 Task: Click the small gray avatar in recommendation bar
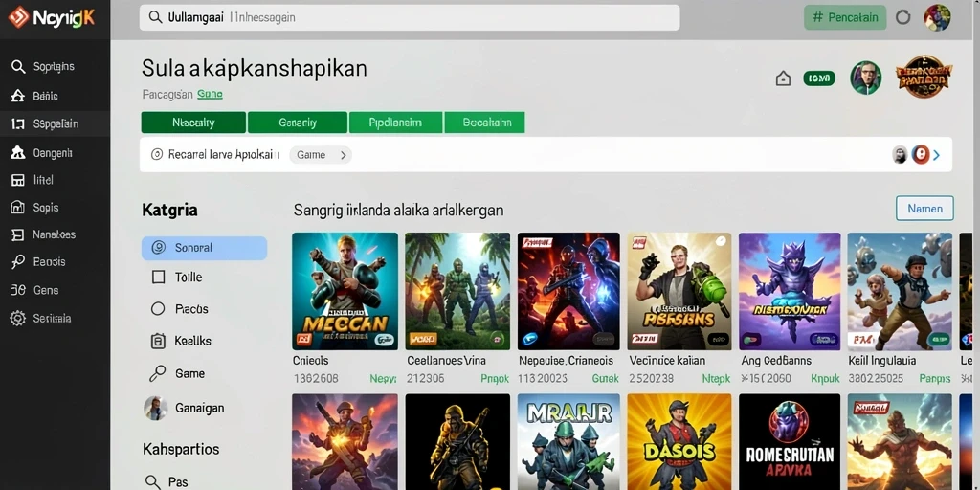tap(900, 154)
